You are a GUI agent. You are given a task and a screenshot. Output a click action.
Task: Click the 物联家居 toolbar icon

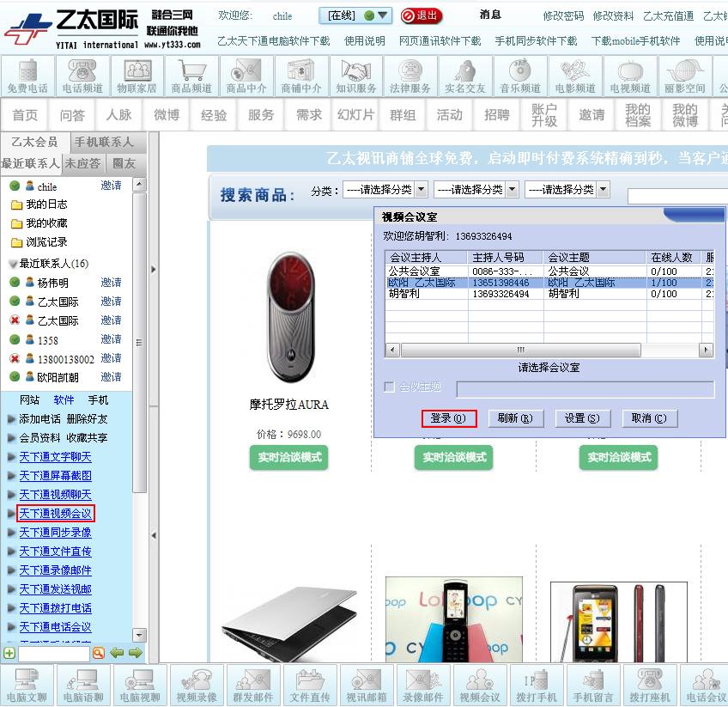coord(137,76)
